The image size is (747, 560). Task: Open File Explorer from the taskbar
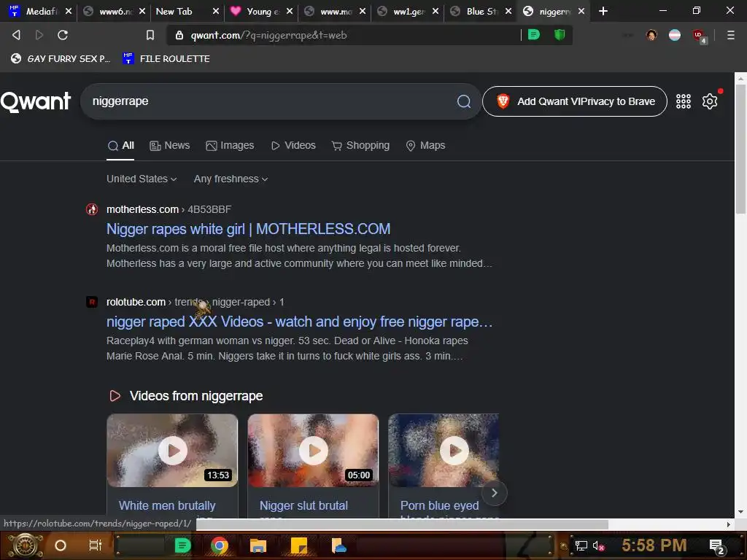click(258, 545)
